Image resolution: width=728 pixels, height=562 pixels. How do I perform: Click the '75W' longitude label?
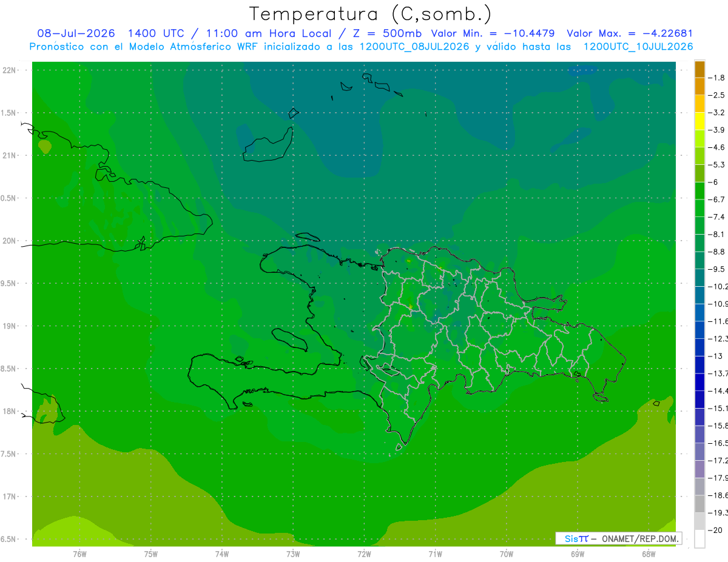pyautogui.click(x=151, y=554)
